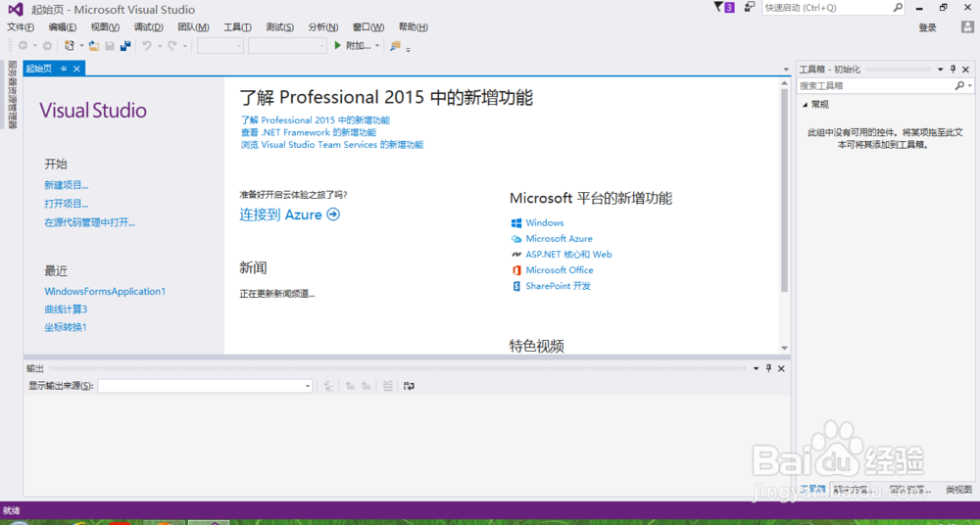Click the 打开项目... link
Screen dimensions: 980x525
point(67,204)
